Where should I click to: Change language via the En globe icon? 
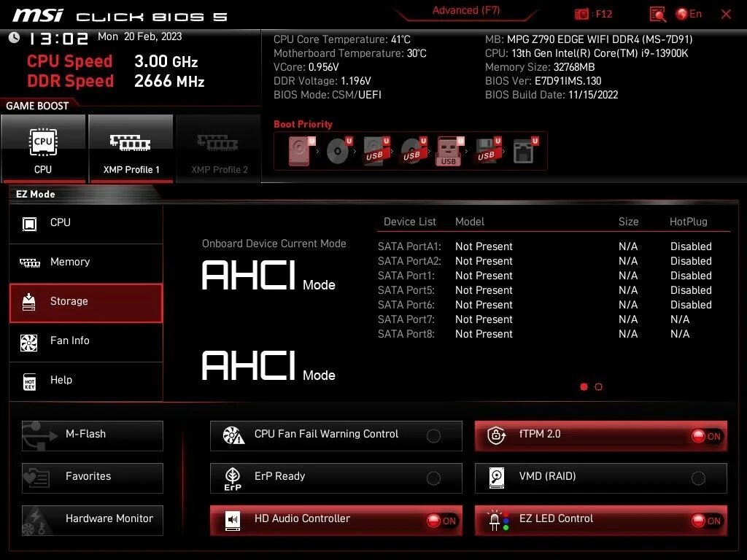click(x=689, y=14)
